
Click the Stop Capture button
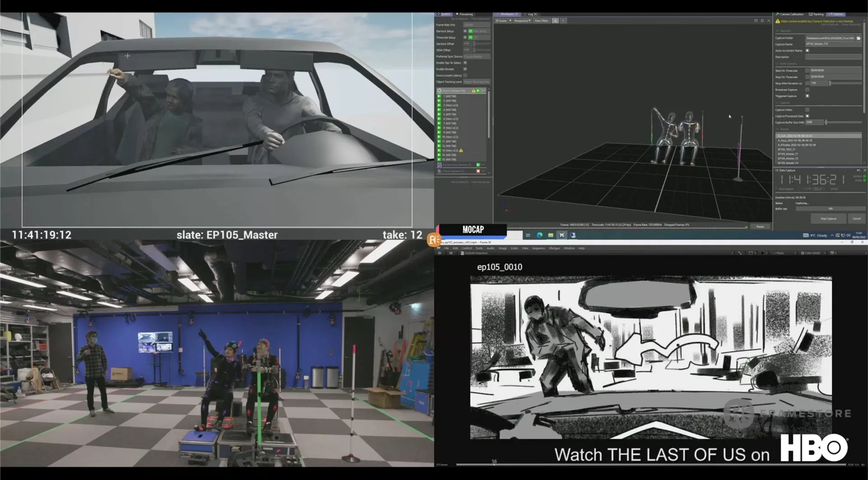point(828,218)
